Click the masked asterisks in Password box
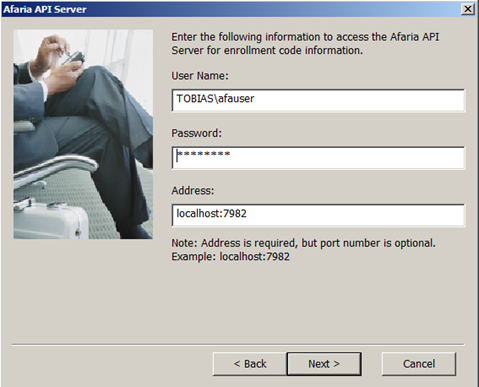This screenshot has height=387, width=479. tap(203, 155)
